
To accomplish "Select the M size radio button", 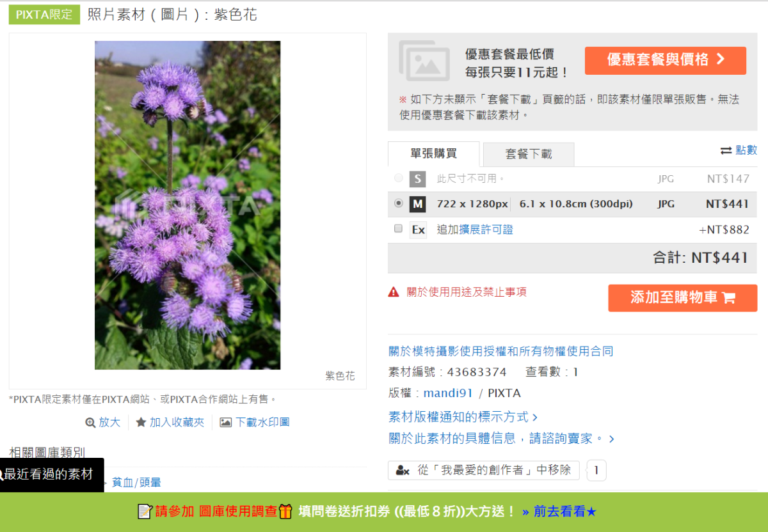I will (x=399, y=204).
